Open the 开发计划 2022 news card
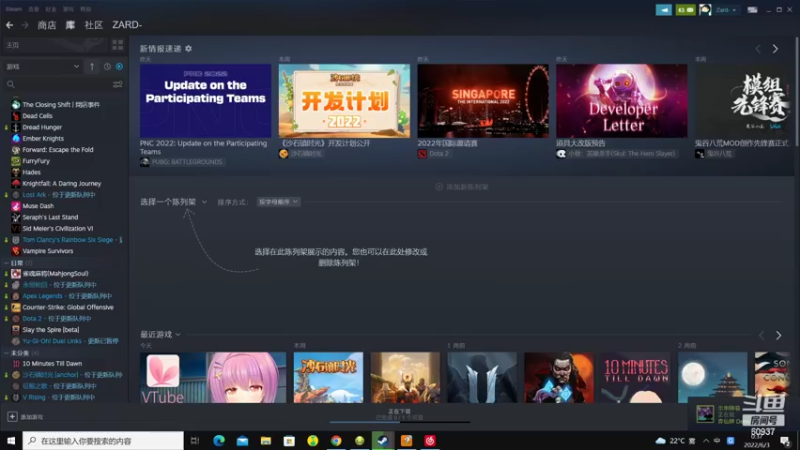The height and width of the screenshot is (450, 800). point(344,101)
